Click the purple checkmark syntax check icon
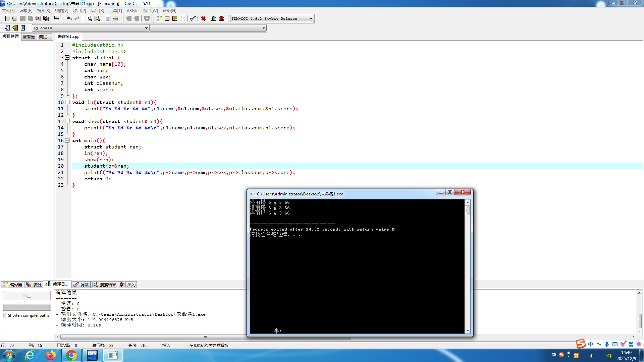Viewport: 644px width, 362px height. [x=193, y=18]
